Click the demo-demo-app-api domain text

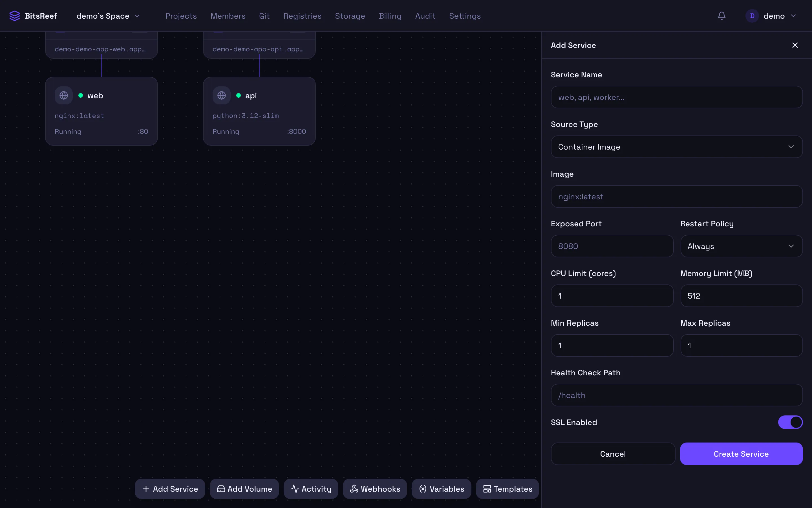tap(258, 49)
